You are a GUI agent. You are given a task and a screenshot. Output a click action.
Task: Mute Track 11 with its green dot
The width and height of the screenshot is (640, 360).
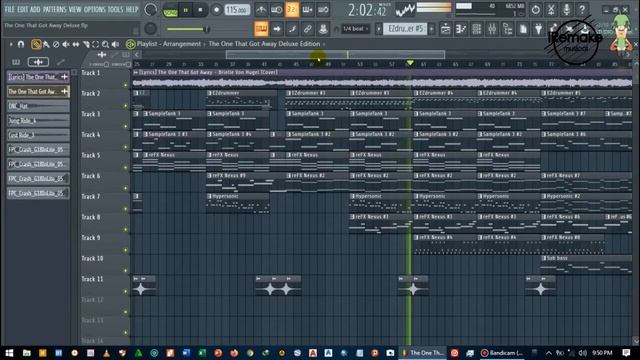pyautogui.click(x=126, y=291)
